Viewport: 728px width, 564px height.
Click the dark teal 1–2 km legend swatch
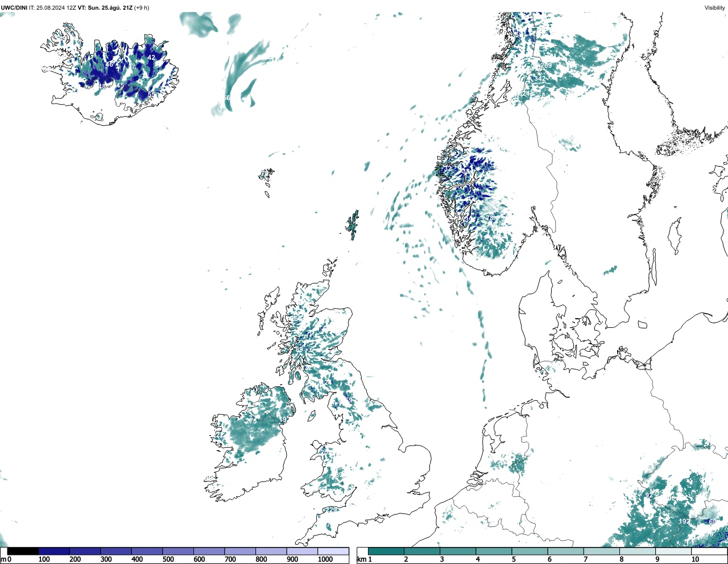pos(386,551)
